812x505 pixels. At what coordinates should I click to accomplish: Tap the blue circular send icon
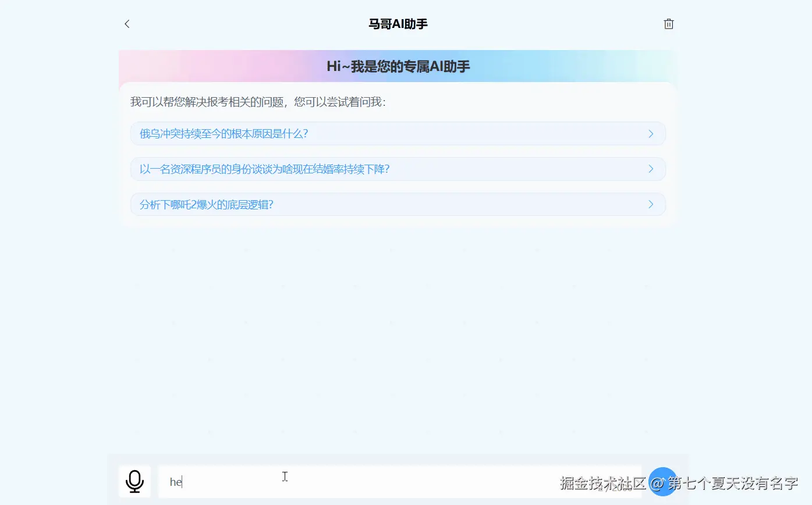[x=663, y=482]
